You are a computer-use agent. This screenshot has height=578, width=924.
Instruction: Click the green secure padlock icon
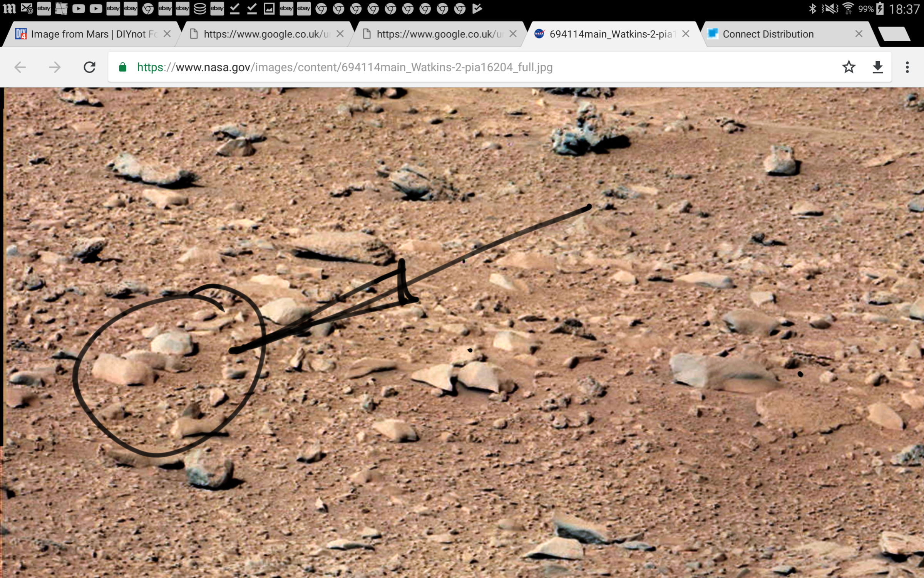[x=122, y=67]
